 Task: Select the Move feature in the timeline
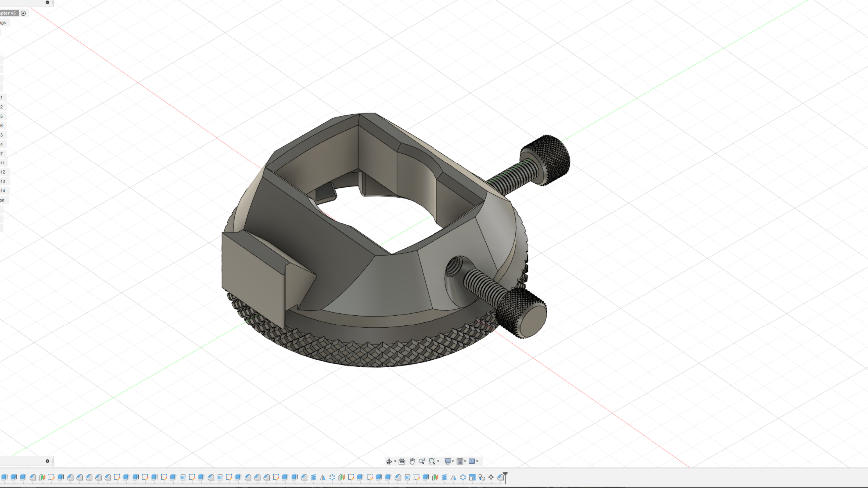pyautogui.click(x=491, y=477)
